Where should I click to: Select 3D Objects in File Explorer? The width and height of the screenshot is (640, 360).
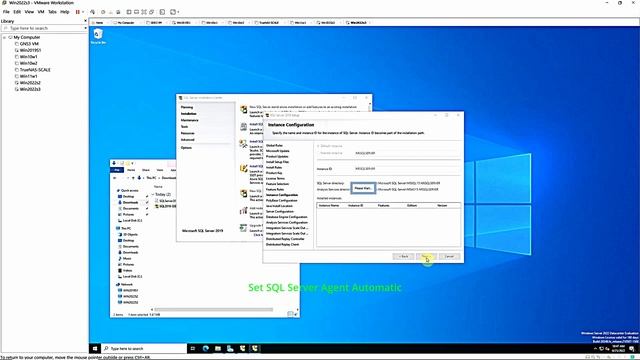(x=131, y=235)
